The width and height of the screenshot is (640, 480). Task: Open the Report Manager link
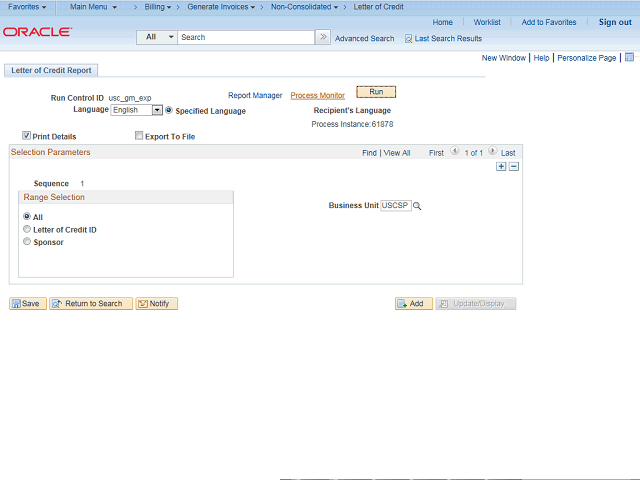click(x=255, y=95)
